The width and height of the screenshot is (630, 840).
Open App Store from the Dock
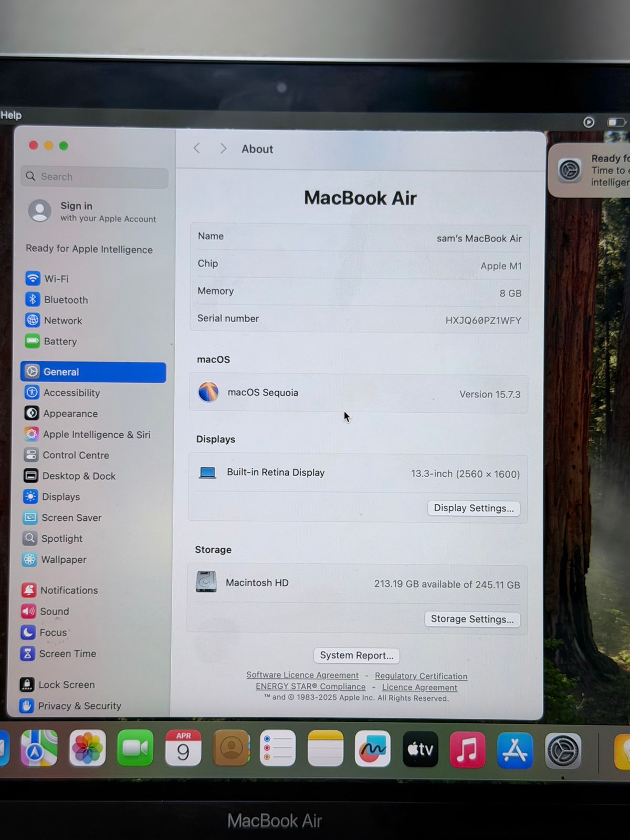pos(515,750)
